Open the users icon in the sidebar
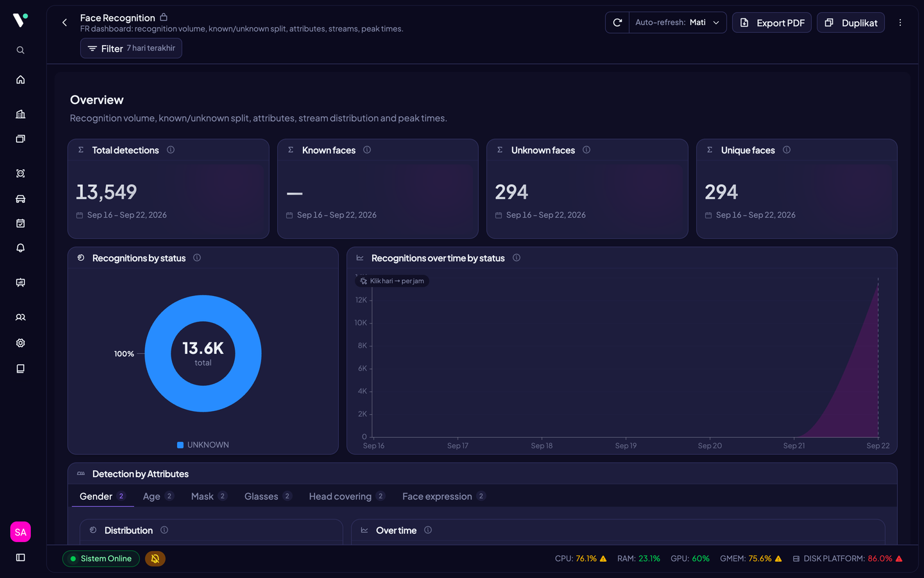This screenshot has width=924, height=578. (x=21, y=317)
